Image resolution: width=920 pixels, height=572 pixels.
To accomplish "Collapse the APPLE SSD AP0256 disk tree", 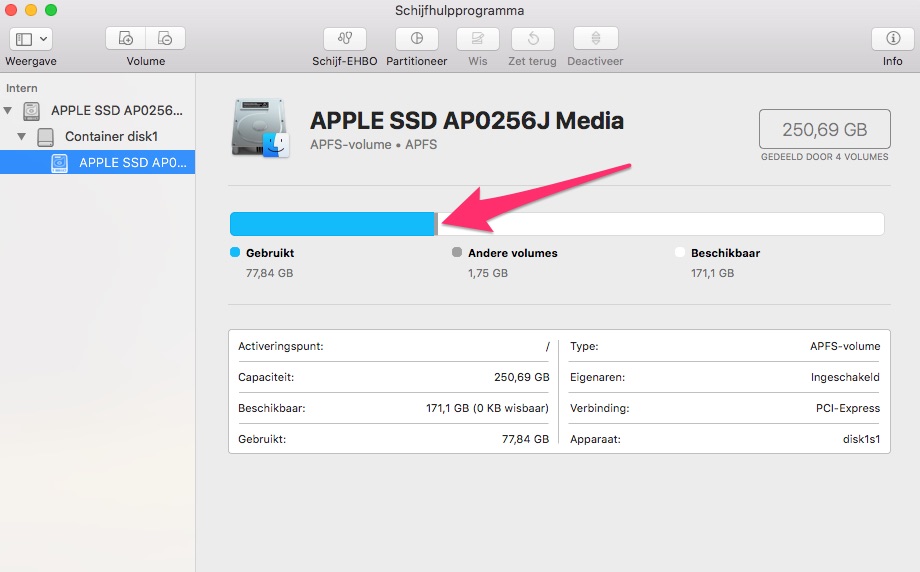I will 8,110.
